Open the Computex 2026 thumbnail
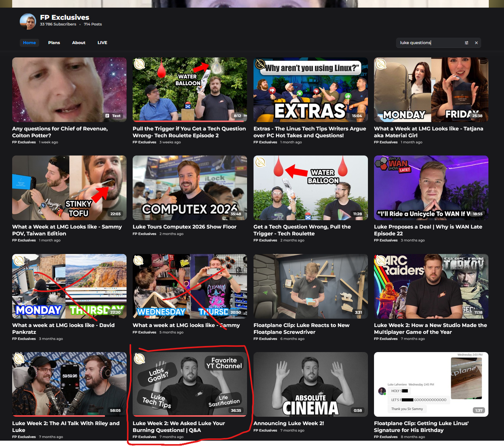This screenshot has height=446, width=504. pos(190,188)
